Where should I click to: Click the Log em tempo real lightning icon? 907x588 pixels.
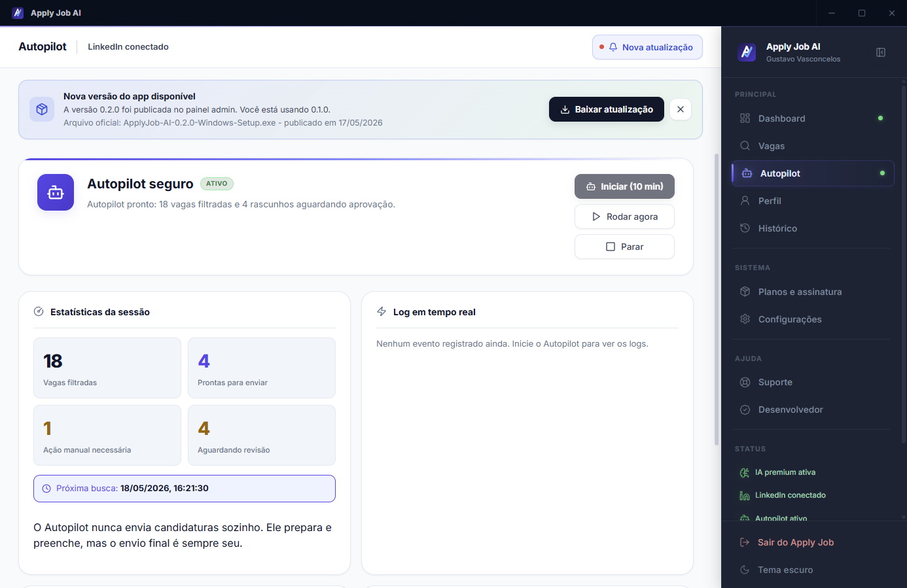382,312
